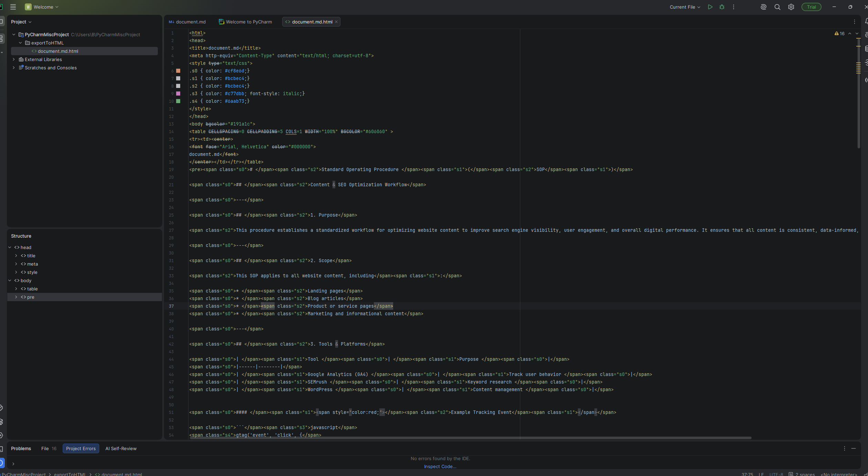
Task: Click the UTF-8 encoding status widget
Action: (776, 474)
